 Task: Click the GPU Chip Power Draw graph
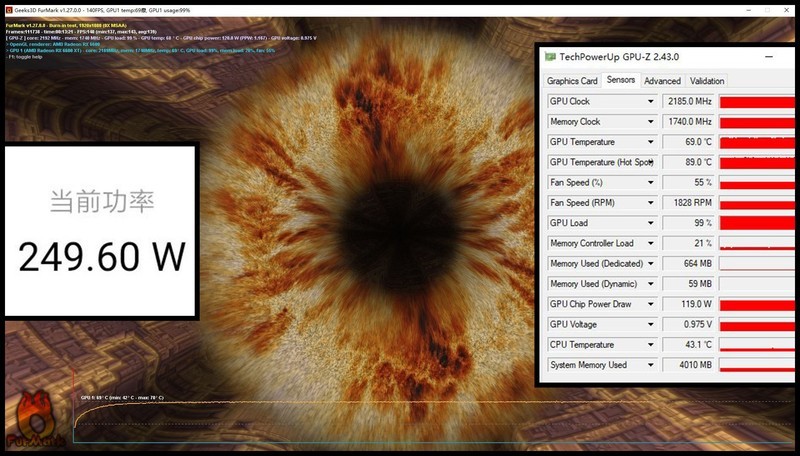coord(757,304)
